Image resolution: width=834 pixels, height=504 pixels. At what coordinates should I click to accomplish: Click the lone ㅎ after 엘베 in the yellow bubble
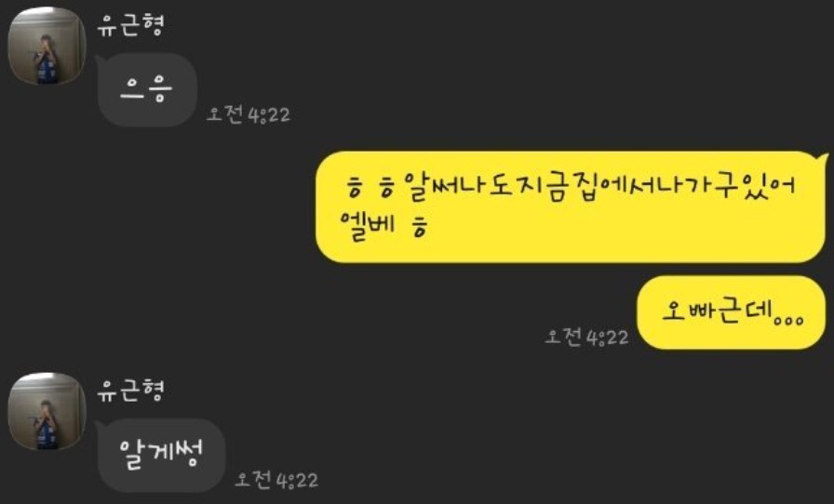click(x=420, y=228)
